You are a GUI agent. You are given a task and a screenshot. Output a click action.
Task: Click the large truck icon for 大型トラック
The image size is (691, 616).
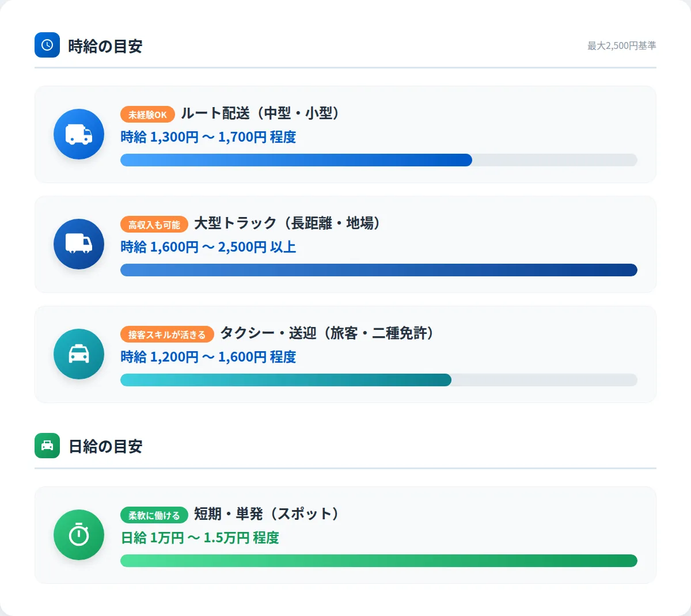(79, 244)
